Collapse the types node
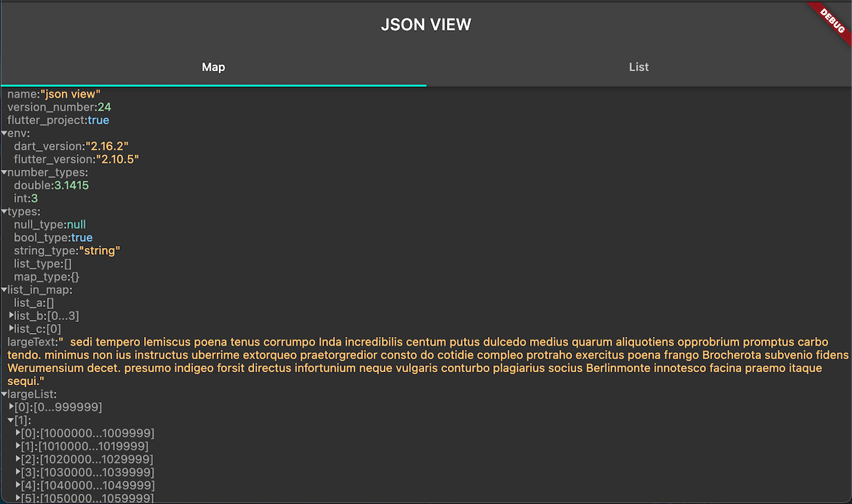The width and height of the screenshot is (852, 504). pos(4,211)
